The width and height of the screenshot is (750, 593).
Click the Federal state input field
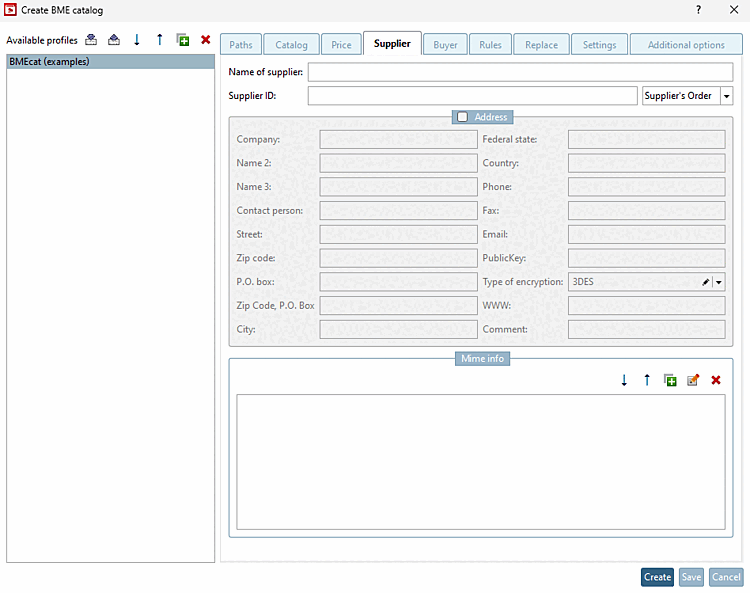pyautogui.click(x=647, y=140)
